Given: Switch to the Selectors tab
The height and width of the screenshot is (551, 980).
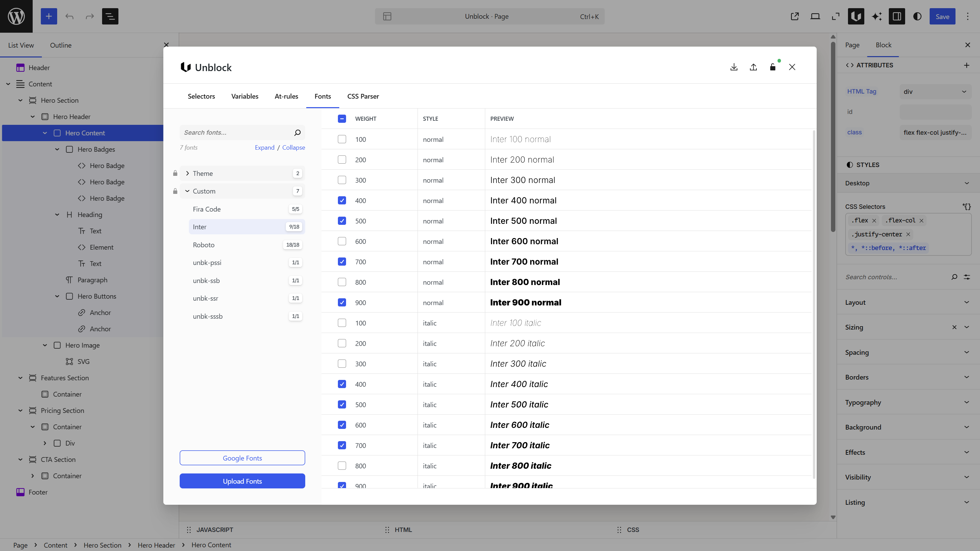Looking at the screenshot, I should point(201,96).
